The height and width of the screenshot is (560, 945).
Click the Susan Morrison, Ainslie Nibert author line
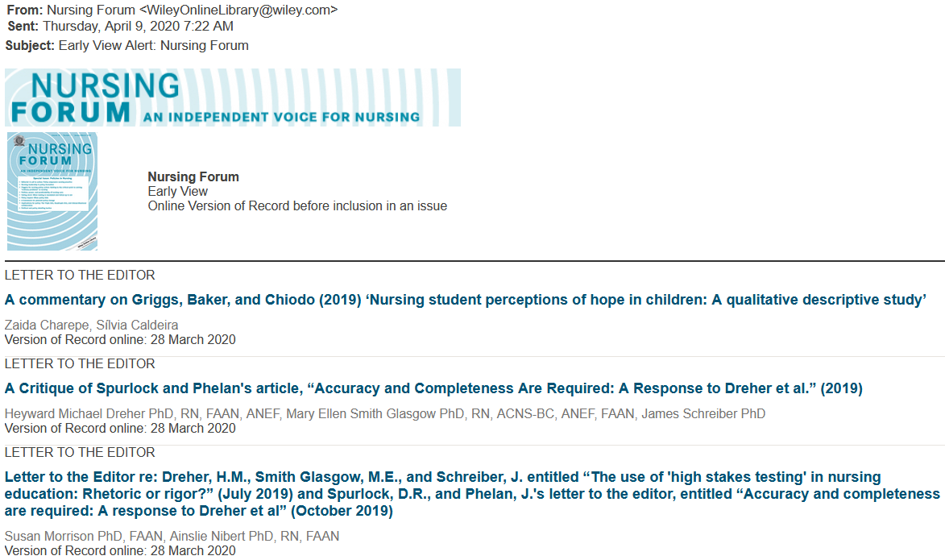coord(172,536)
